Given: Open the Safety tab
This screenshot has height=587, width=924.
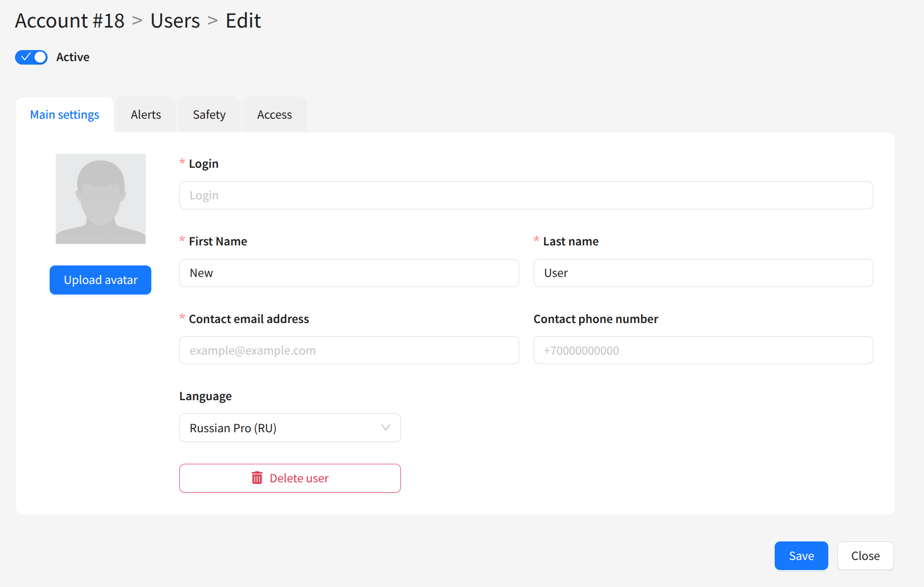Looking at the screenshot, I should click(209, 115).
